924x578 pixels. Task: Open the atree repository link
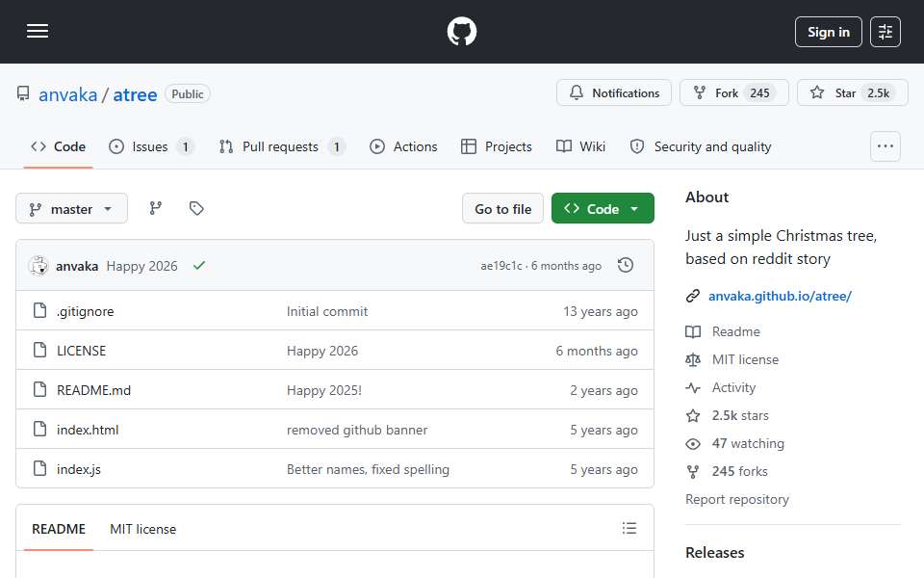point(135,94)
